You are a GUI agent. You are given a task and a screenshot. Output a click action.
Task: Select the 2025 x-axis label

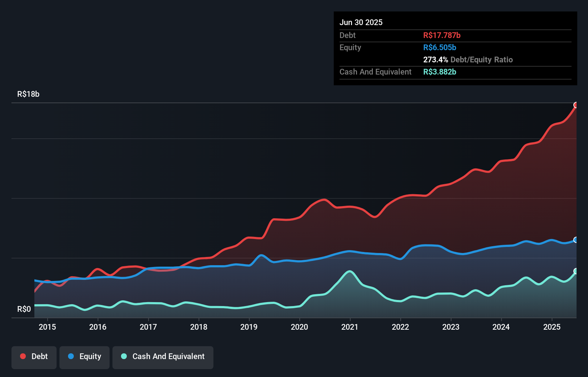click(x=551, y=327)
